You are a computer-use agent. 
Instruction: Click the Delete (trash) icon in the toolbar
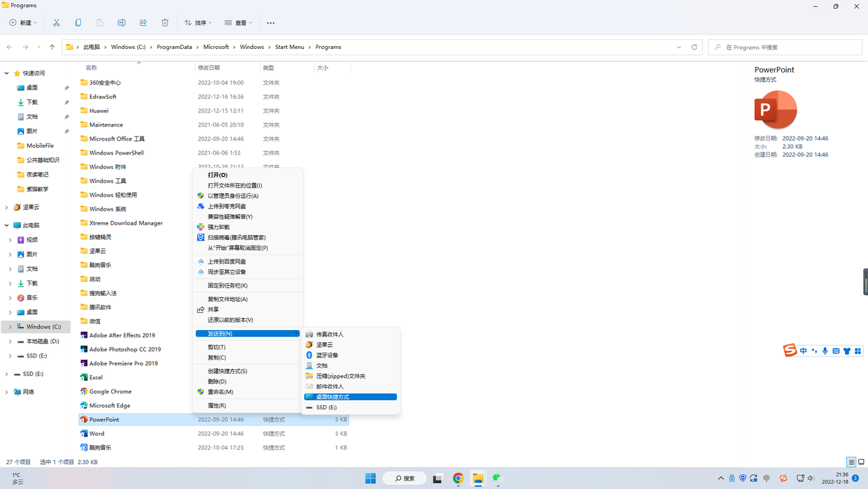click(x=165, y=23)
